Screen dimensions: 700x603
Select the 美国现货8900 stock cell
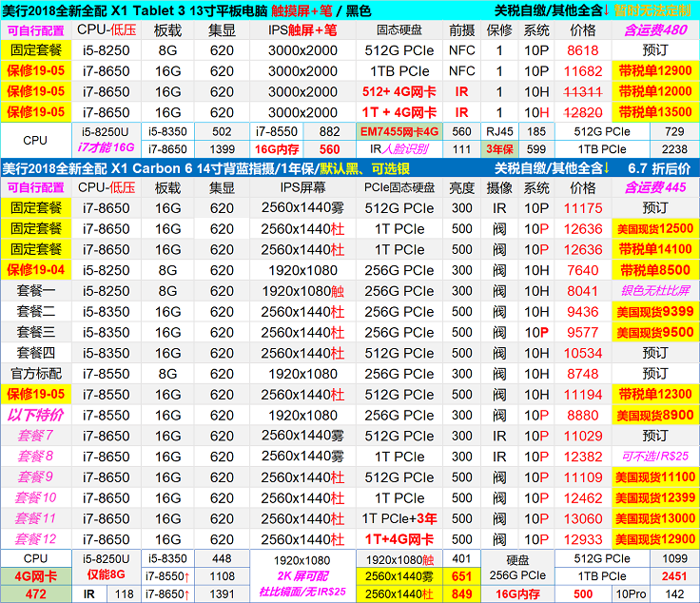click(x=654, y=415)
